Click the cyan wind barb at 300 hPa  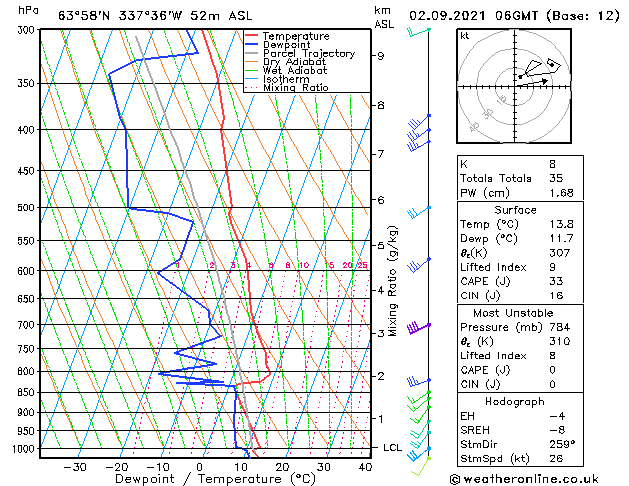(x=419, y=32)
